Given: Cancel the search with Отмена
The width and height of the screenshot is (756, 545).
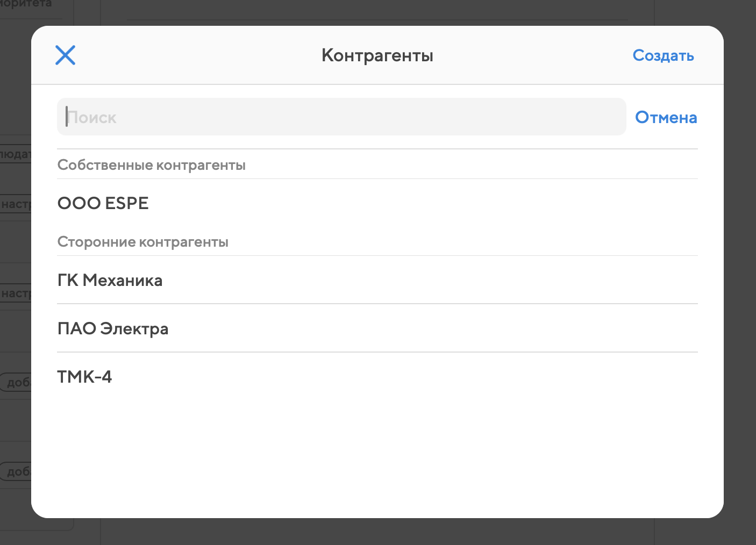Looking at the screenshot, I should pos(666,117).
